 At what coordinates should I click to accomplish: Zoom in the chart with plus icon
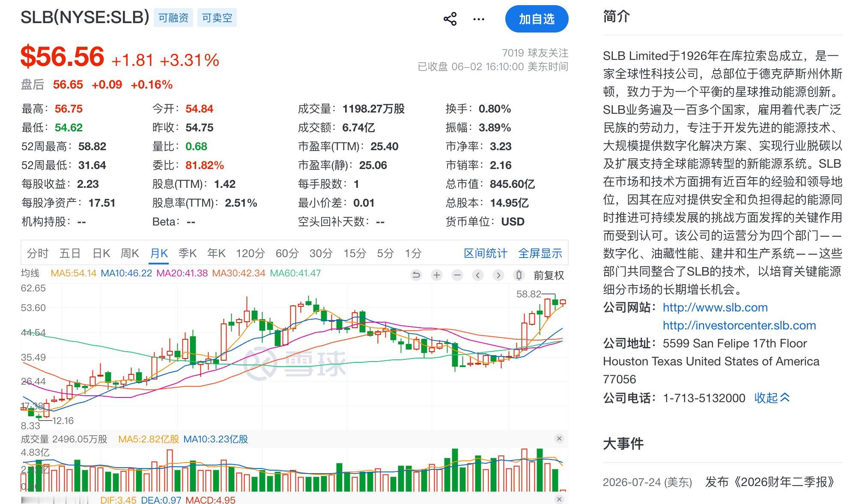(437, 275)
